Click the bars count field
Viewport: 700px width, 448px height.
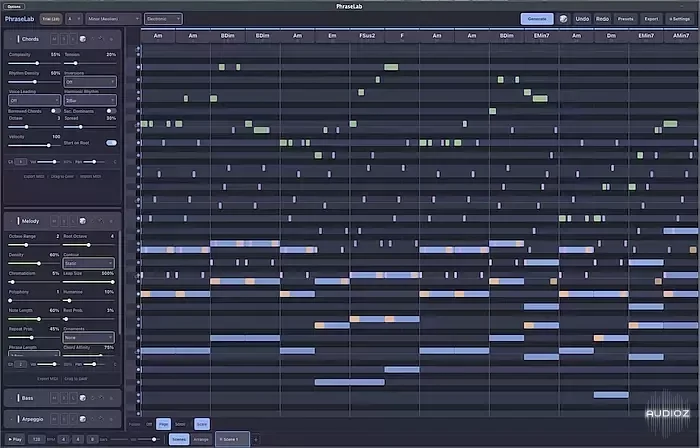coord(92,439)
